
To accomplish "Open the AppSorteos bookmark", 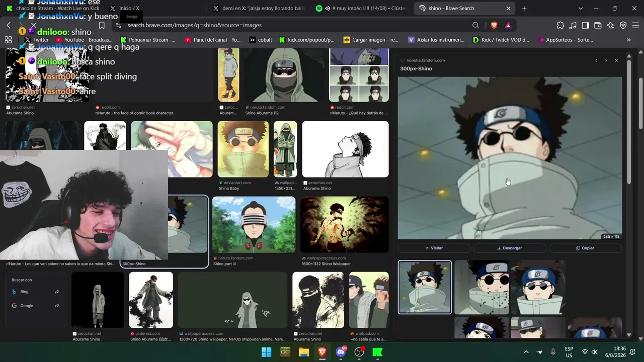I will pyautogui.click(x=566, y=40).
